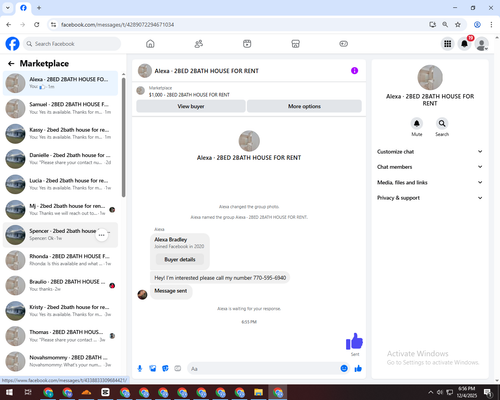
Task: Open Chrome profile icon
Action: click(477, 25)
